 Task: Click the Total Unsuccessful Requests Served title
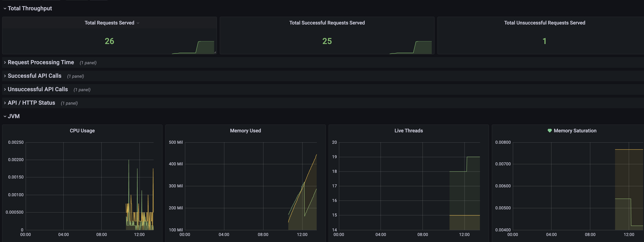tap(544, 23)
